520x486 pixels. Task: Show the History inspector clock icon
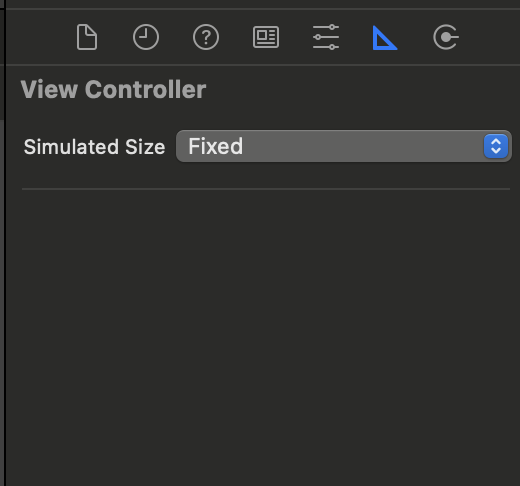coord(146,37)
